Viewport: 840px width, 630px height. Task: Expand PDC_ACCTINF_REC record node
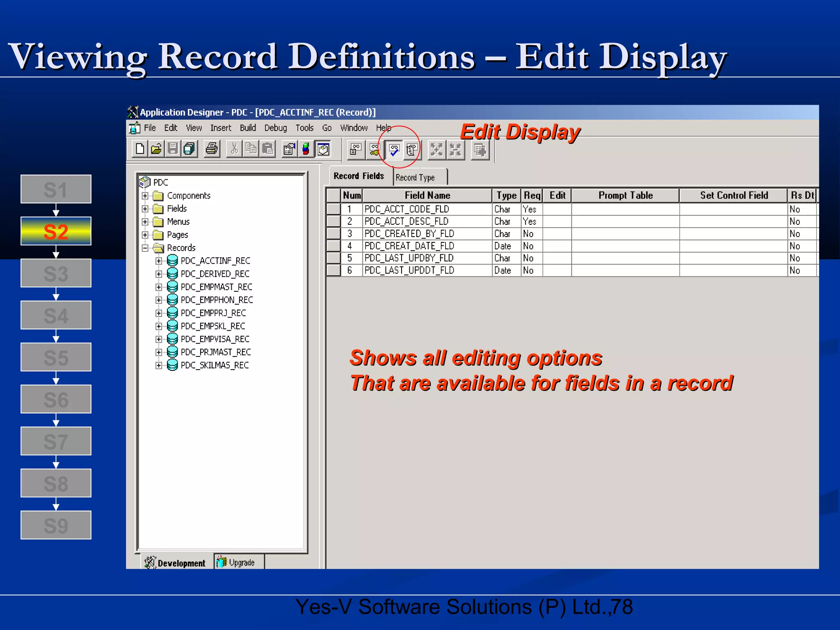tap(159, 261)
